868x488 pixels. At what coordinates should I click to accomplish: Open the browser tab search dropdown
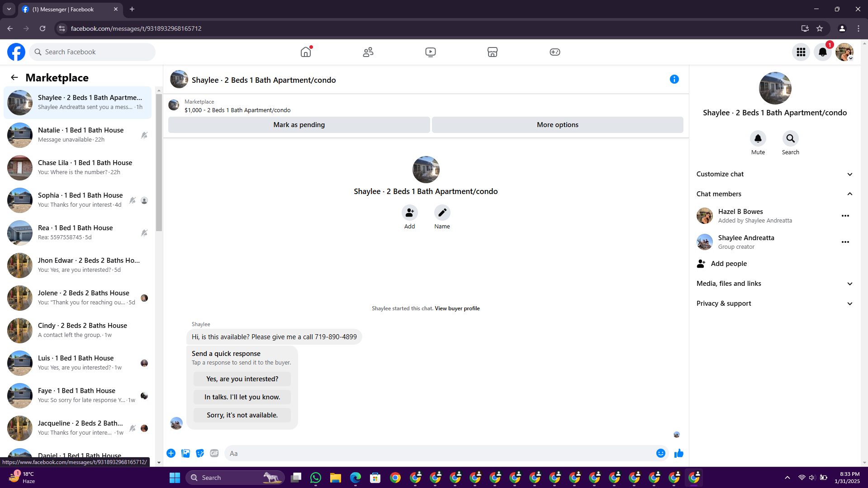9,9
